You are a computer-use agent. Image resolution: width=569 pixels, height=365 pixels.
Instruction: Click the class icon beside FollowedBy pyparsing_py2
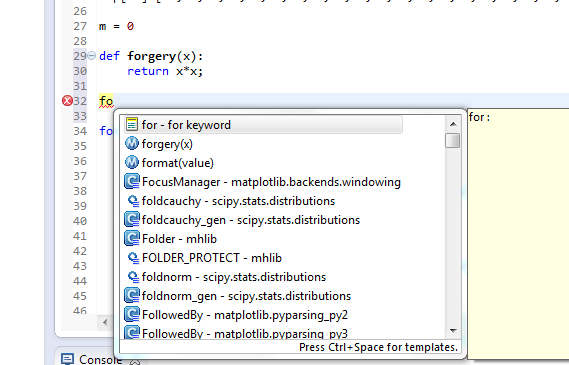point(132,314)
